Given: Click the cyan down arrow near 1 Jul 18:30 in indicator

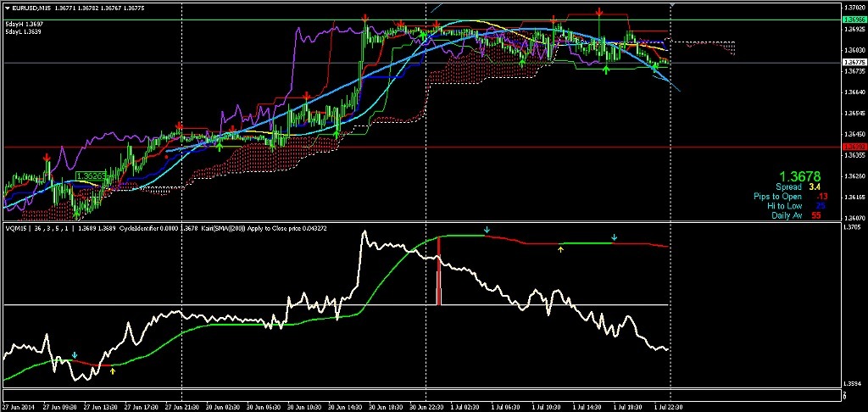Looking at the screenshot, I should click(615, 237).
